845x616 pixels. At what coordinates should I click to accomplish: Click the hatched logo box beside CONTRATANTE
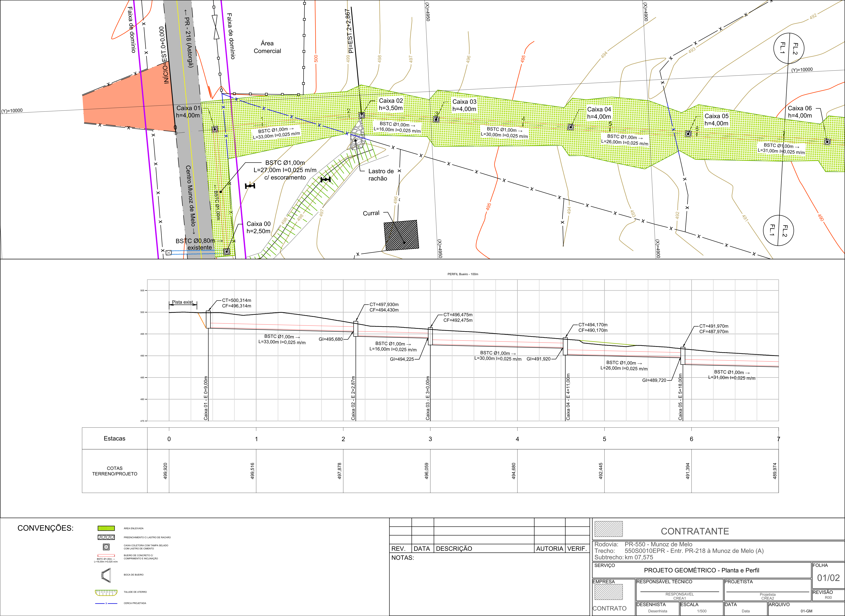(x=609, y=529)
